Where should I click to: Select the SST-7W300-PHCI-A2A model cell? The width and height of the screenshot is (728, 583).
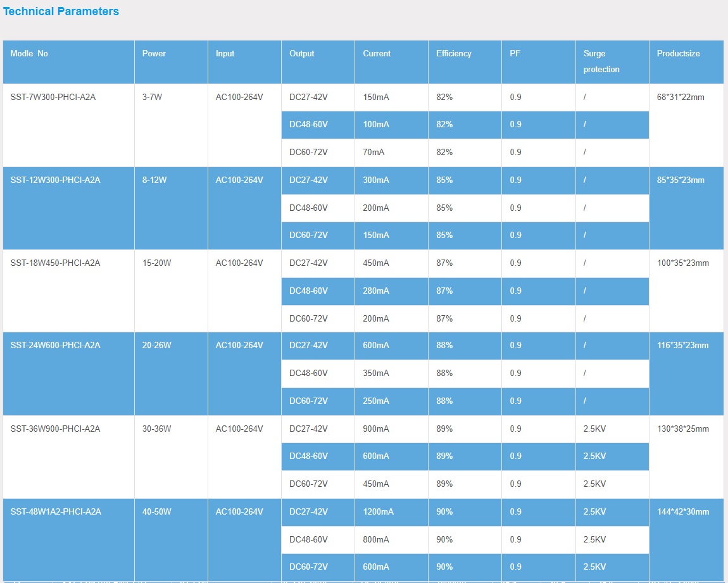[x=53, y=97]
